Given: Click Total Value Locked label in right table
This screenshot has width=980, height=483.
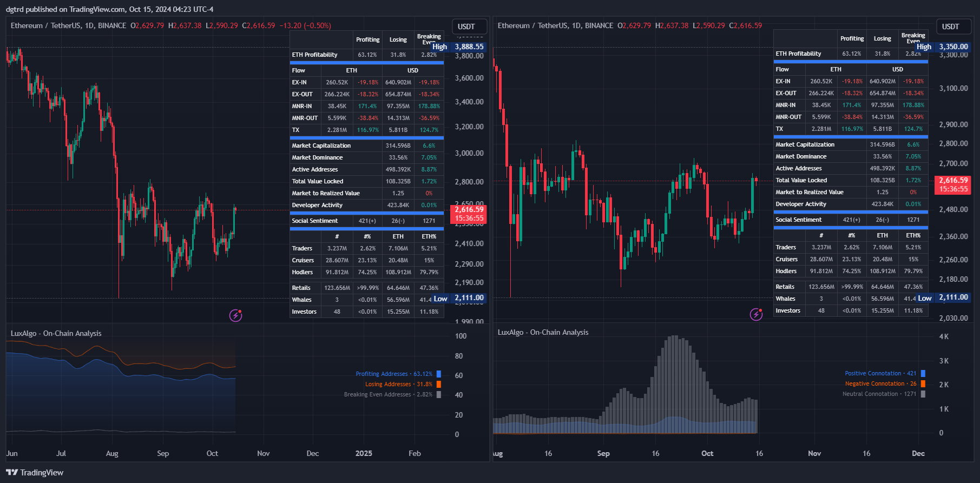Looking at the screenshot, I should pos(801,180).
